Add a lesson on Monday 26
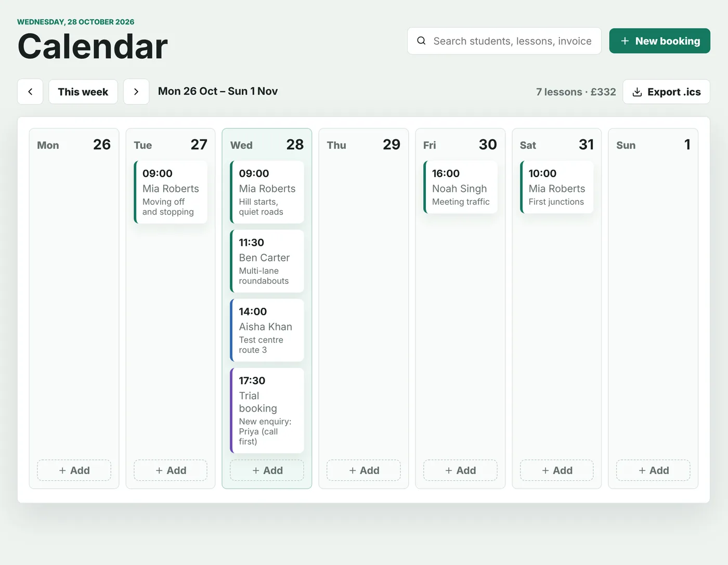The image size is (728, 565). click(x=74, y=470)
